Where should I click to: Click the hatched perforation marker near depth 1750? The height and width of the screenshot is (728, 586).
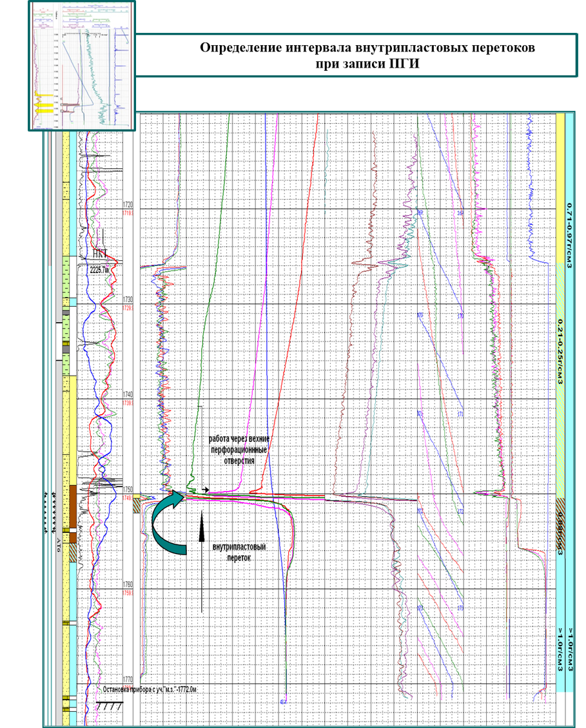[x=137, y=506]
